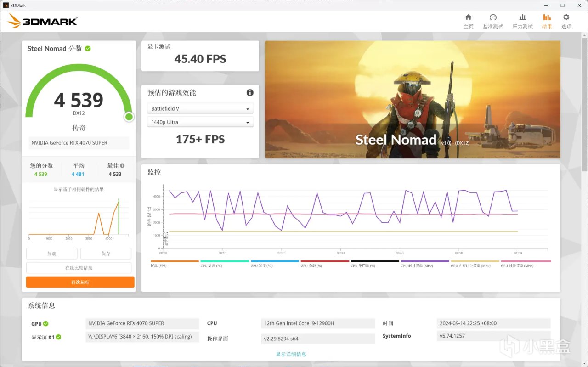Click the 2024-09-14 22:25 +08:00 time value
This screenshot has height=367, width=588.
[x=494, y=323]
